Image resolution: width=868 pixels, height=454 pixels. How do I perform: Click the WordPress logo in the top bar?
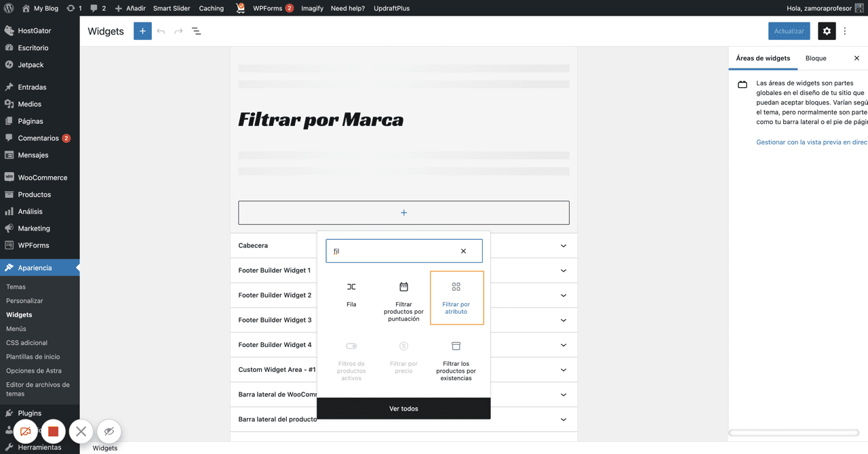tap(8, 8)
